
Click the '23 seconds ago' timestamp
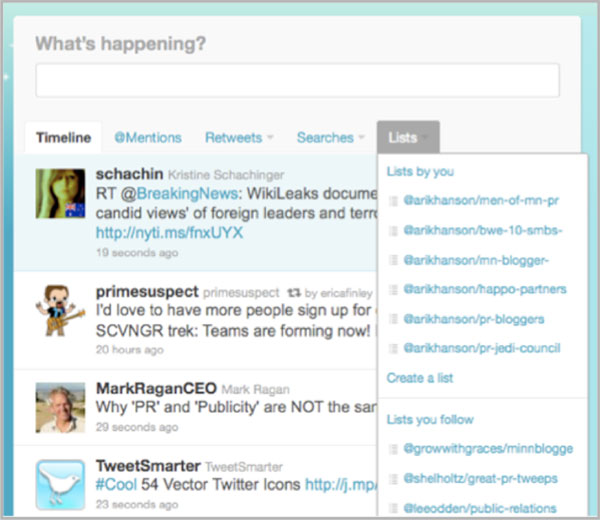tap(137, 504)
